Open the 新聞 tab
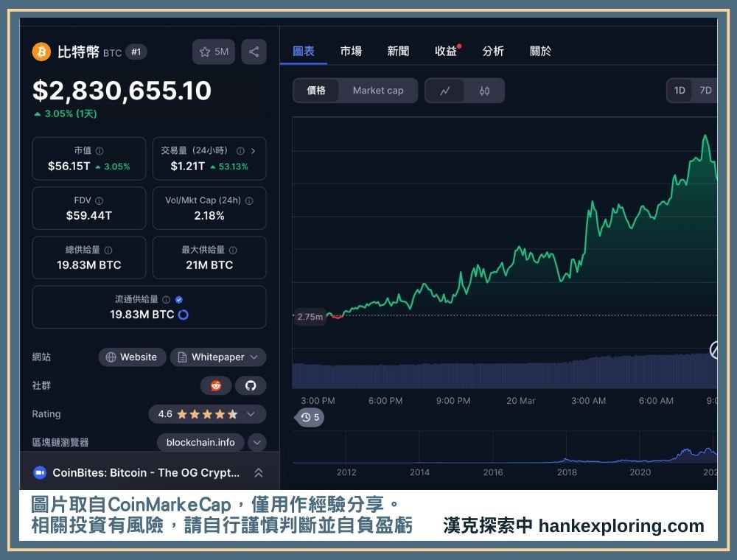 coord(398,51)
